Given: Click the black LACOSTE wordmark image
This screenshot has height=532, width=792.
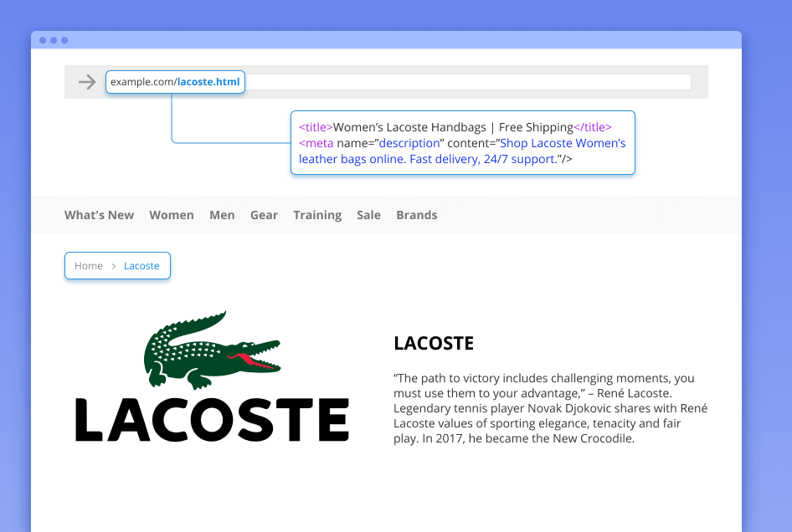Looking at the screenshot, I should tap(212, 420).
